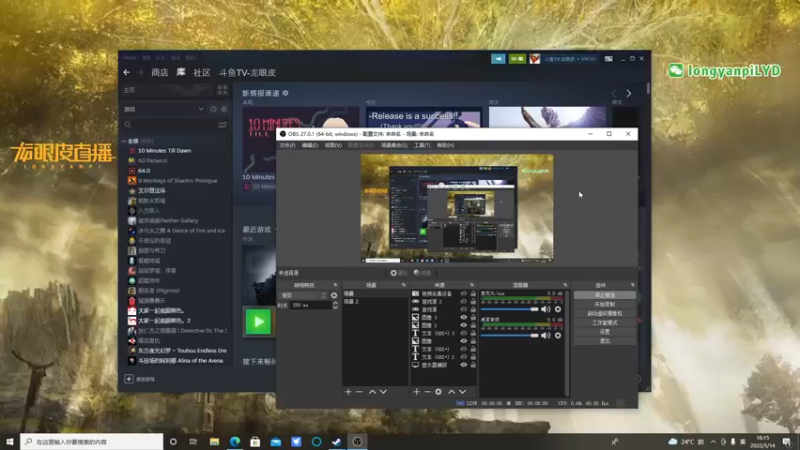800x450 pixels.
Task: Open the Mic/Aux (麦克风/Aux) settings gear
Action: pos(558,309)
